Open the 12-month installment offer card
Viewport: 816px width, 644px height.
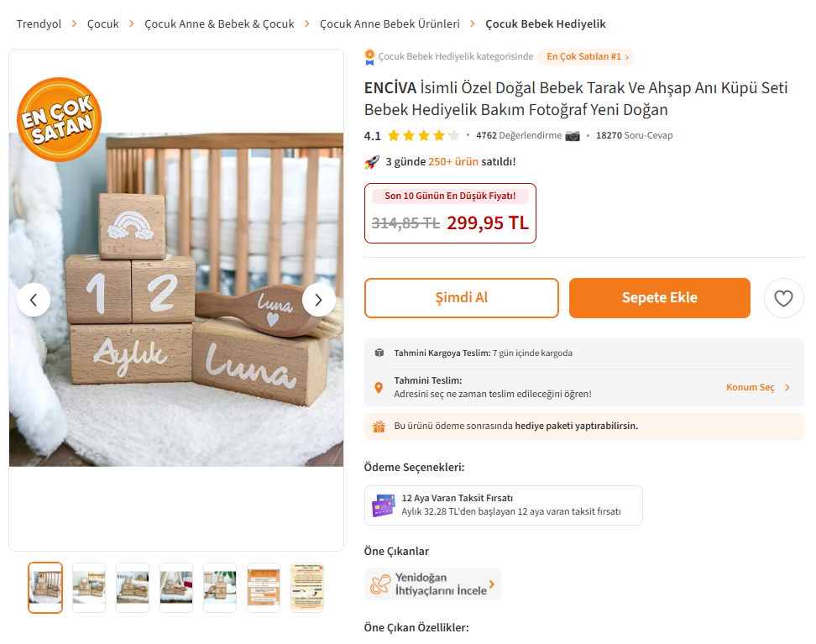(504, 505)
